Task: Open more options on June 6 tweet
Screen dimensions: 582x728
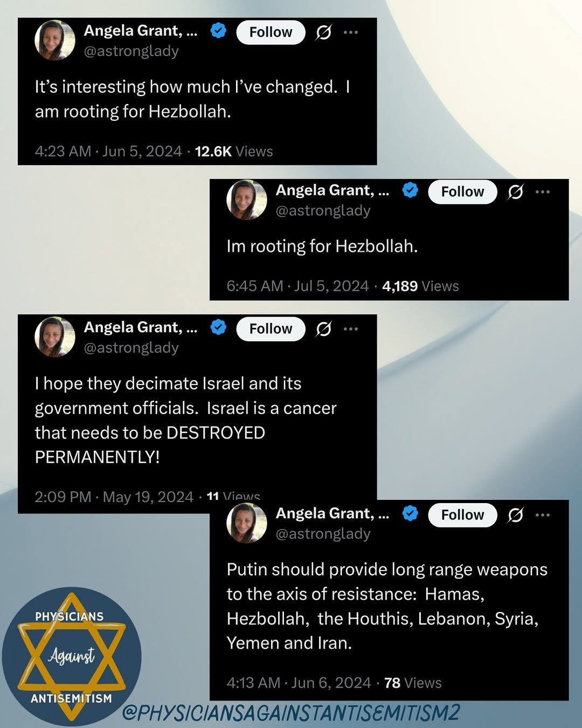Action: (543, 515)
